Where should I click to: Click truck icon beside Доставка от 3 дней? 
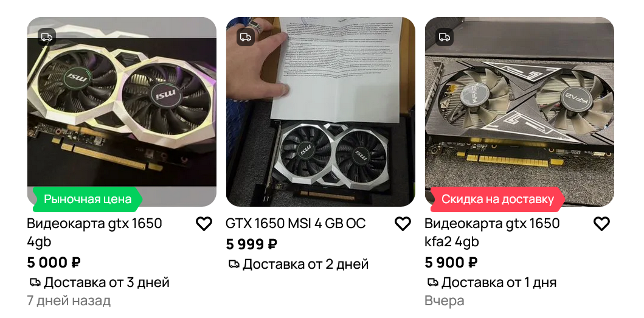pos(35,282)
